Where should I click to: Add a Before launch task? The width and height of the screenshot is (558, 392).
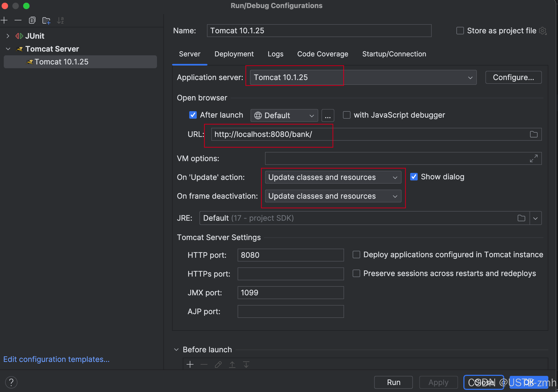click(x=190, y=365)
